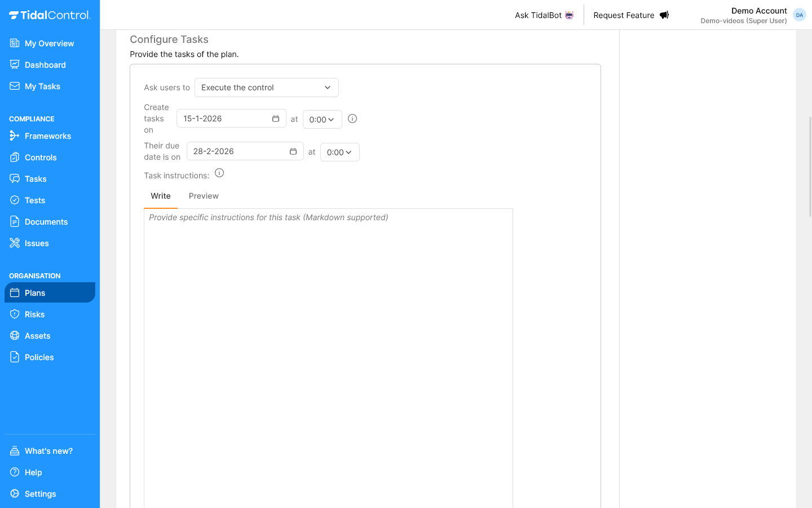Switch to the Preview tab
Image resolution: width=812 pixels, height=508 pixels.
coord(204,196)
